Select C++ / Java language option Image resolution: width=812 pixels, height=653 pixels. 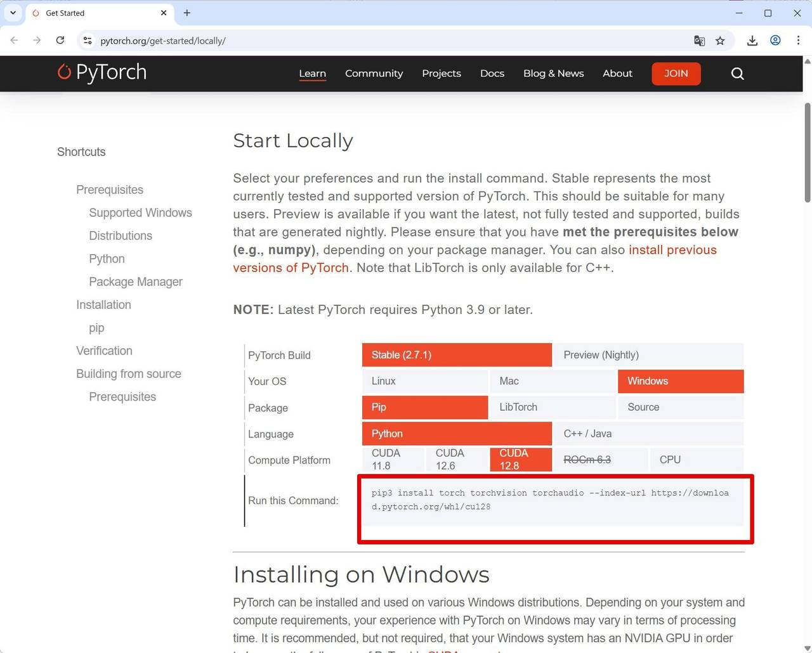(x=649, y=434)
